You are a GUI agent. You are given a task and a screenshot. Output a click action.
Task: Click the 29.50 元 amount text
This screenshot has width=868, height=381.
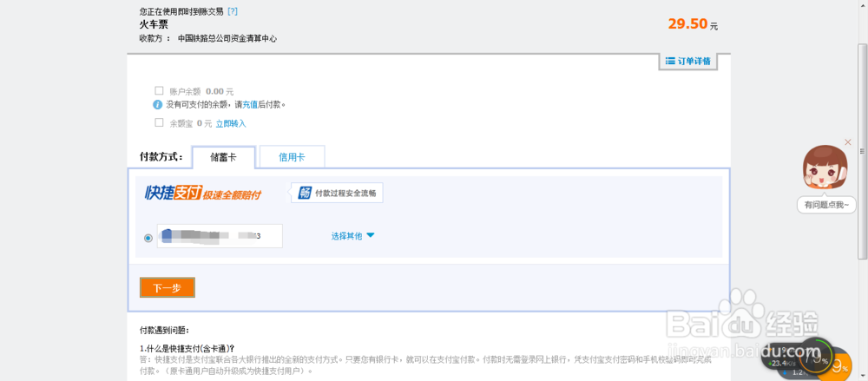[693, 24]
